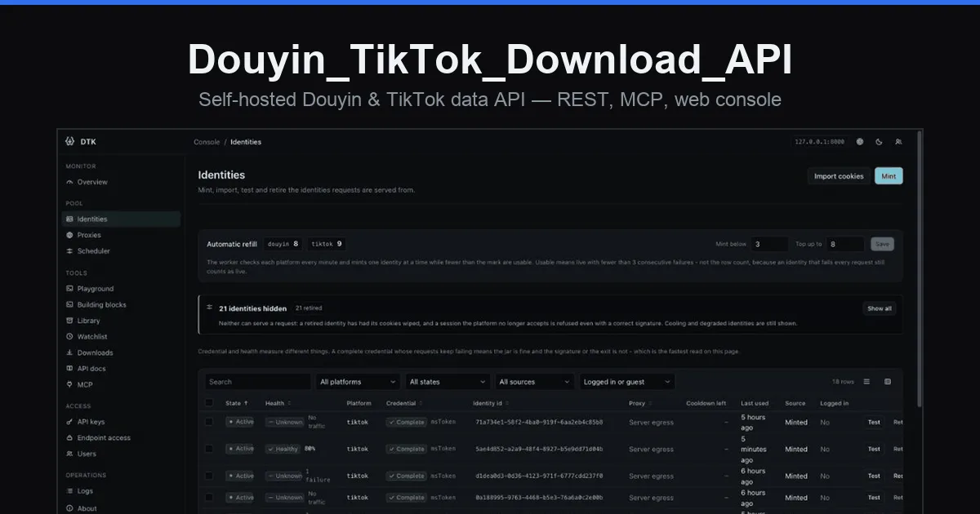The width and height of the screenshot is (980, 514).
Task: Check the row for identity 0a188995
Action: pyautogui.click(x=209, y=497)
